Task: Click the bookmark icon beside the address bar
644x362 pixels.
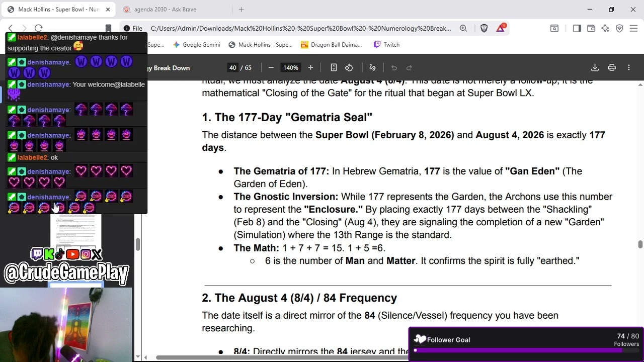Action: [x=108, y=28]
